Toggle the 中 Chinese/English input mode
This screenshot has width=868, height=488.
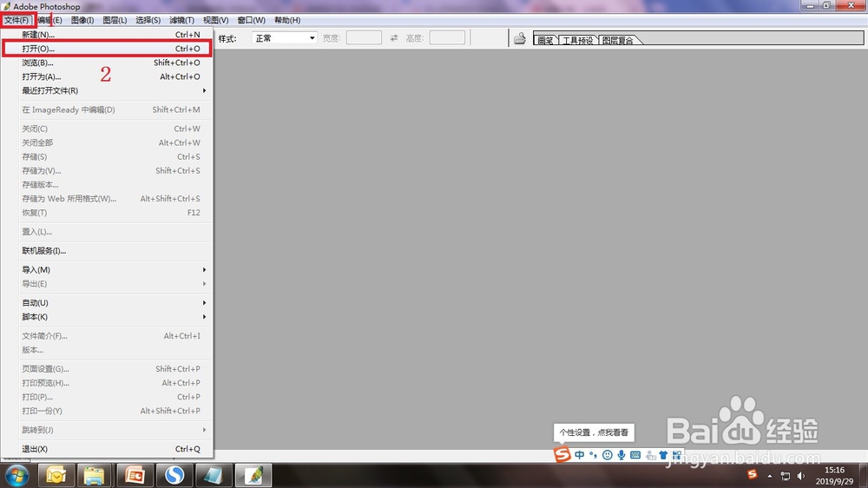pyautogui.click(x=579, y=455)
